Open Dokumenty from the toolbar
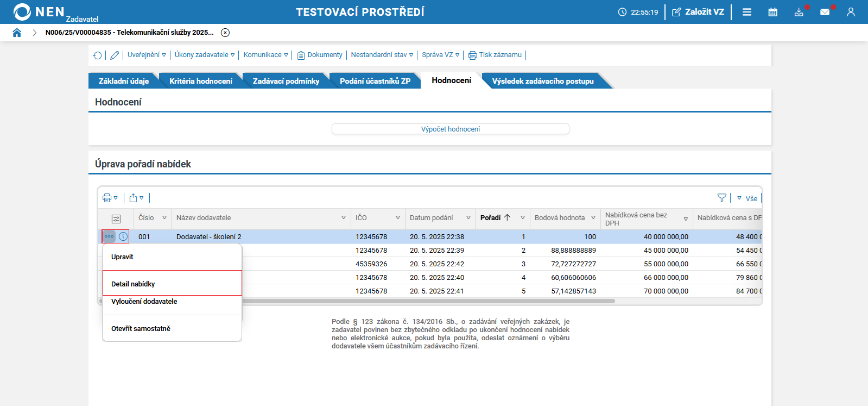The width and height of the screenshot is (868, 406). (320, 55)
